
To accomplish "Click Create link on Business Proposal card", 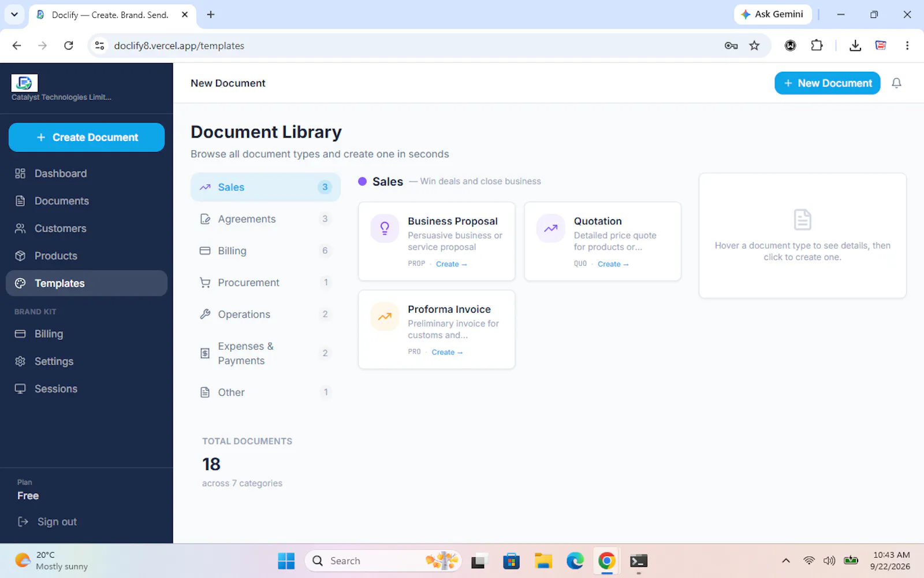I will (451, 264).
